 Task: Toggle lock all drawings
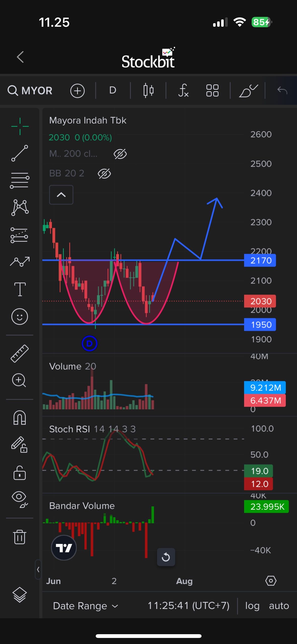point(20,472)
